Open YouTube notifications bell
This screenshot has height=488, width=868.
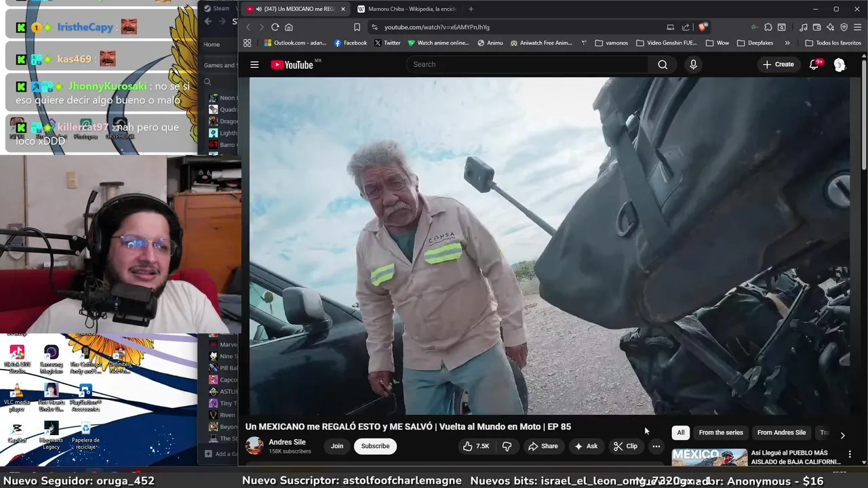(x=814, y=64)
